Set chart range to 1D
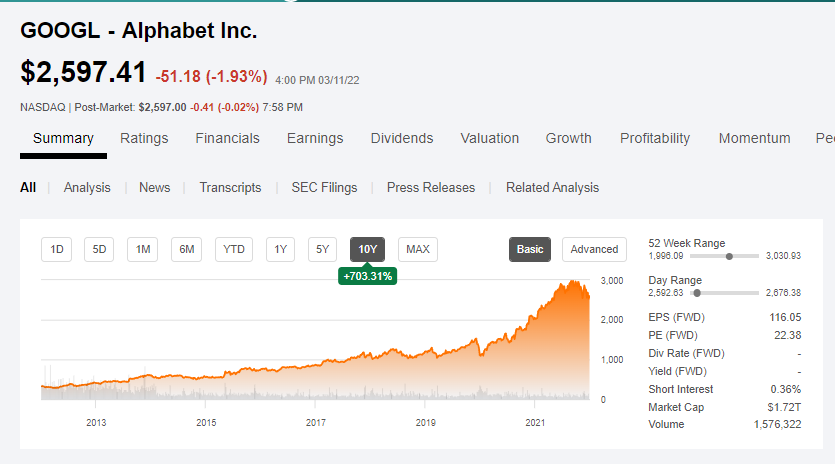835x464 pixels. coord(56,249)
